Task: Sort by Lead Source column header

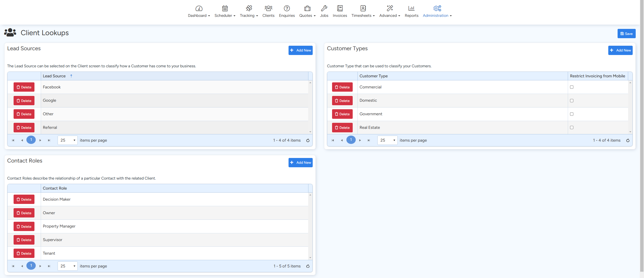Action: (54, 76)
